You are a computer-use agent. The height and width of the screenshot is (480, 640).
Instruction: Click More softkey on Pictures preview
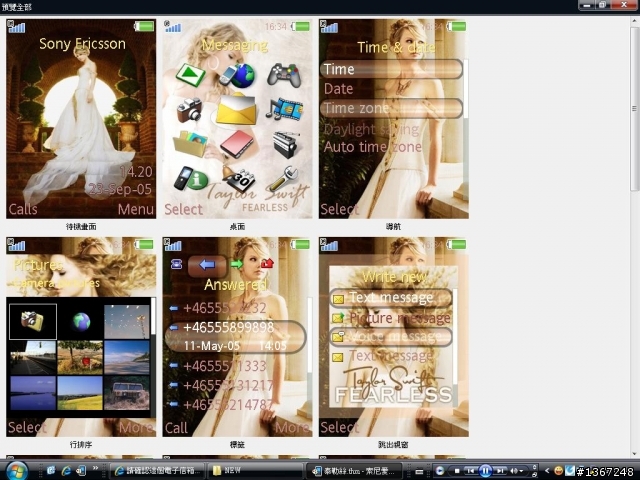(136, 428)
